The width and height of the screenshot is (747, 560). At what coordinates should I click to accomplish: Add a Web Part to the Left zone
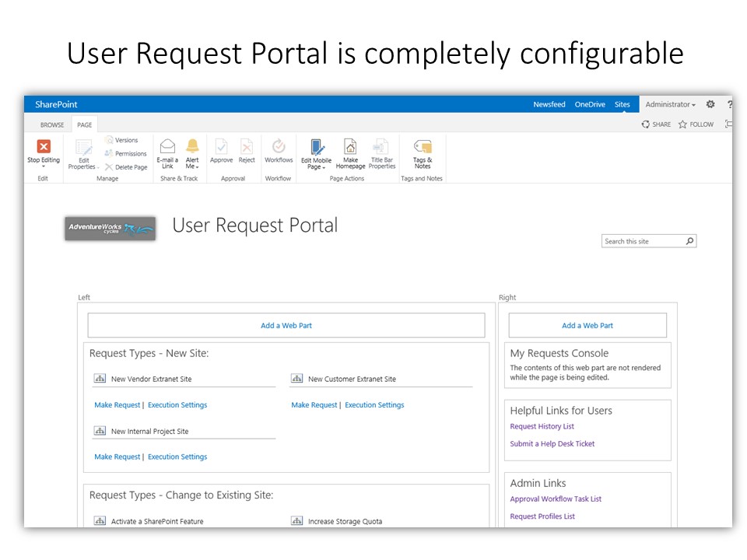click(x=286, y=325)
